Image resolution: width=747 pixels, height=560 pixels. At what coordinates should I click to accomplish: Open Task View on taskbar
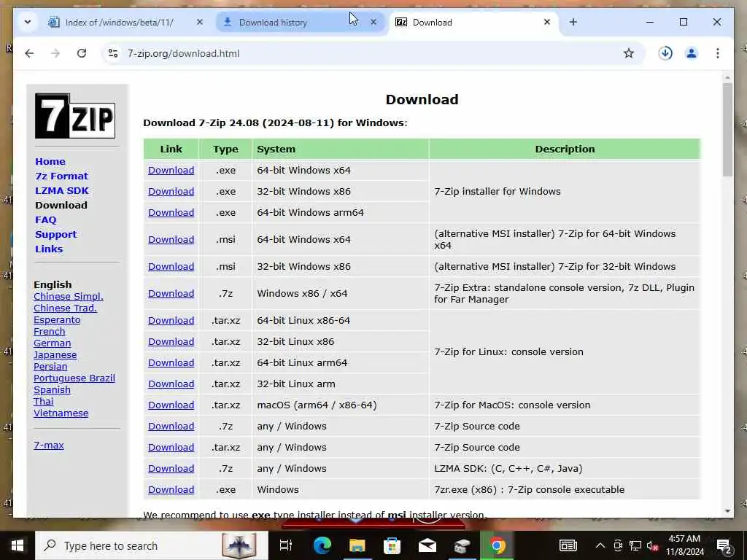(x=285, y=545)
